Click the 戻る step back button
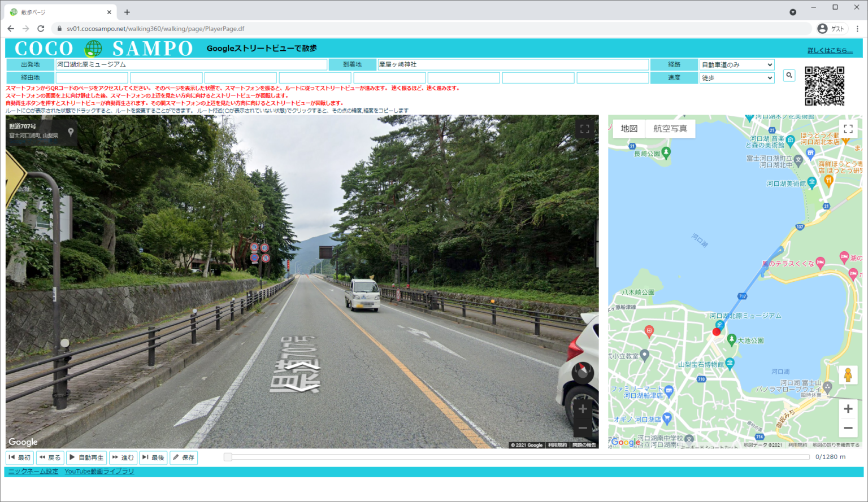This screenshot has width=868, height=502. (50, 457)
